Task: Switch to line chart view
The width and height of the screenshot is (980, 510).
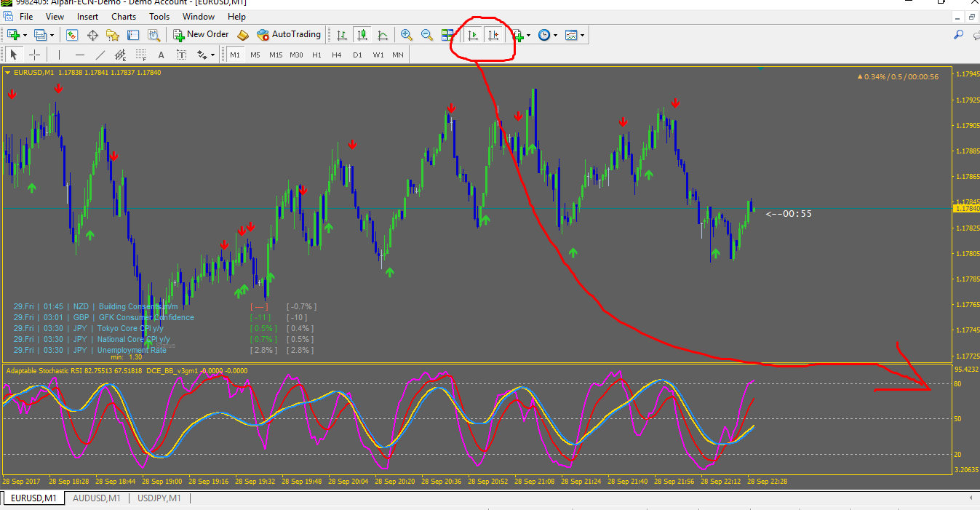Action: tap(382, 34)
